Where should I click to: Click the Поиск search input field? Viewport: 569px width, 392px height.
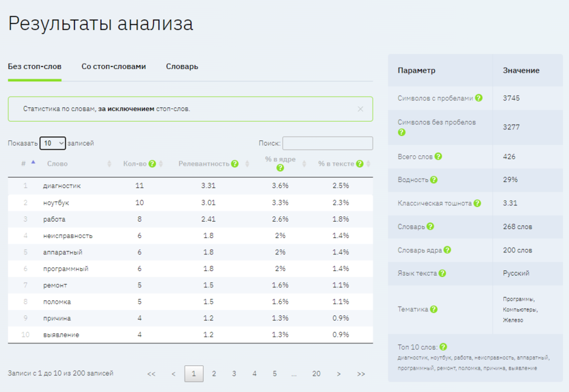tap(328, 144)
